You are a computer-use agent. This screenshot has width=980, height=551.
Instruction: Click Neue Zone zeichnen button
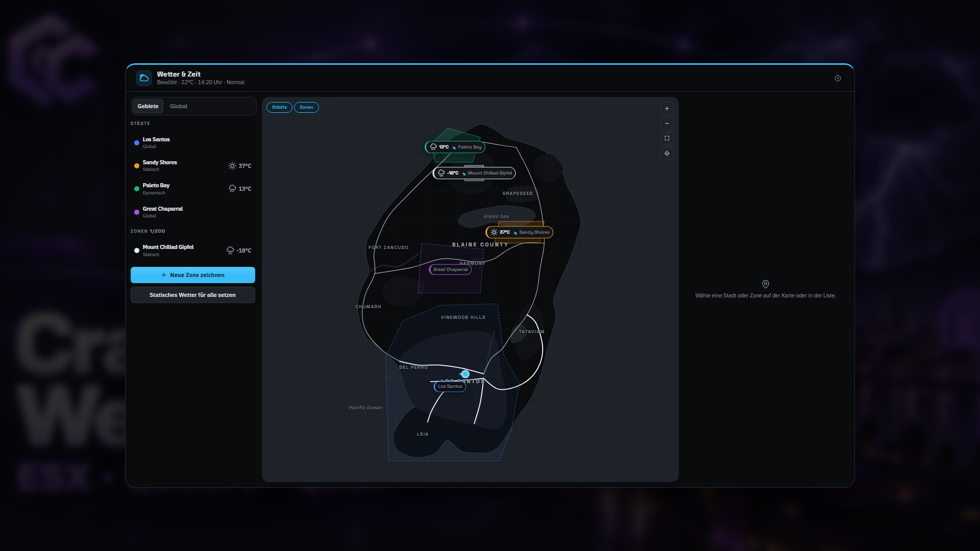[x=193, y=275]
